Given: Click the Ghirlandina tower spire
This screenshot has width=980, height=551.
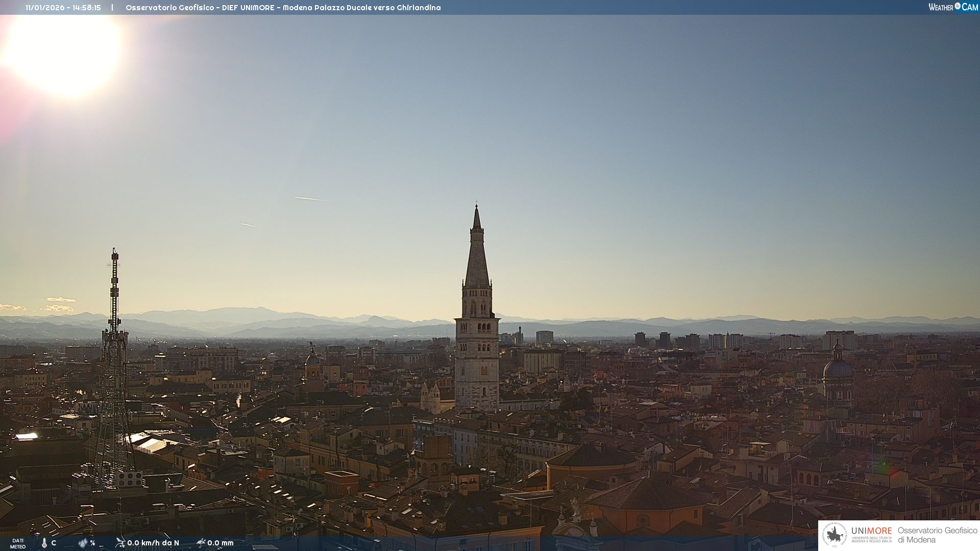Looking at the screenshot, I should click(x=477, y=255).
